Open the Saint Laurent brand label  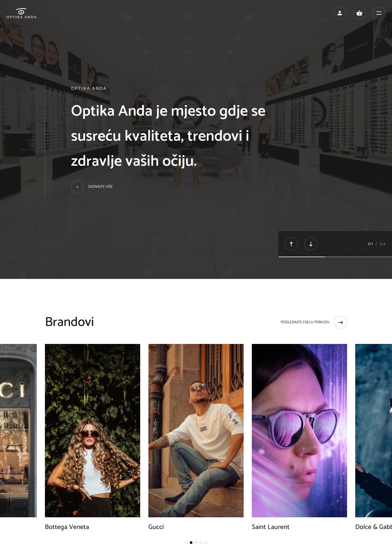coord(270,527)
